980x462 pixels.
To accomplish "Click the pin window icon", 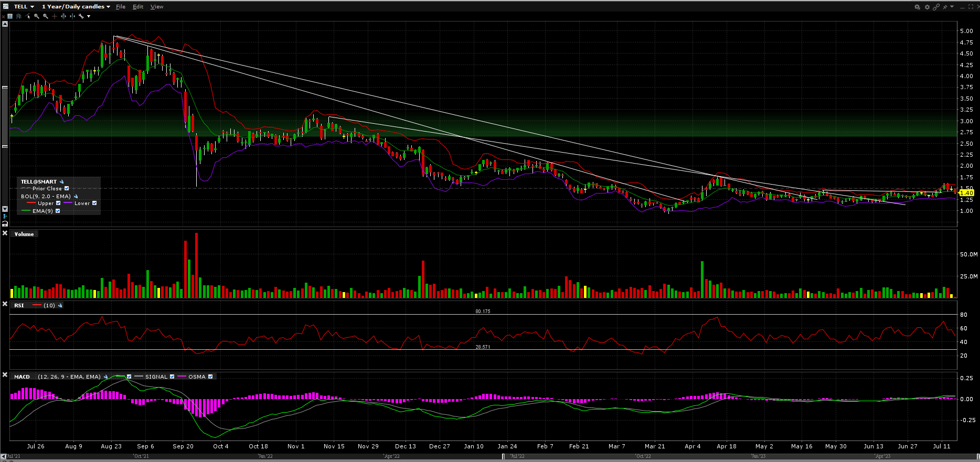I will click(945, 7).
